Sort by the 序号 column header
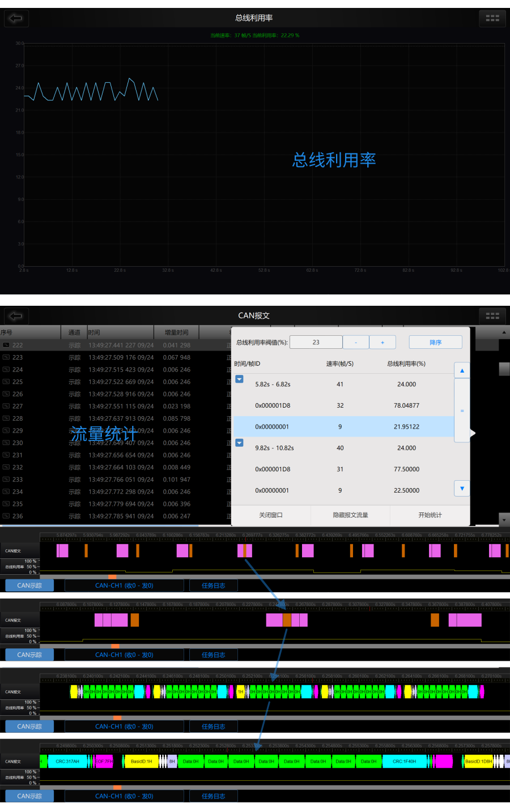This screenshot has width=510, height=812. pos(30,332)
